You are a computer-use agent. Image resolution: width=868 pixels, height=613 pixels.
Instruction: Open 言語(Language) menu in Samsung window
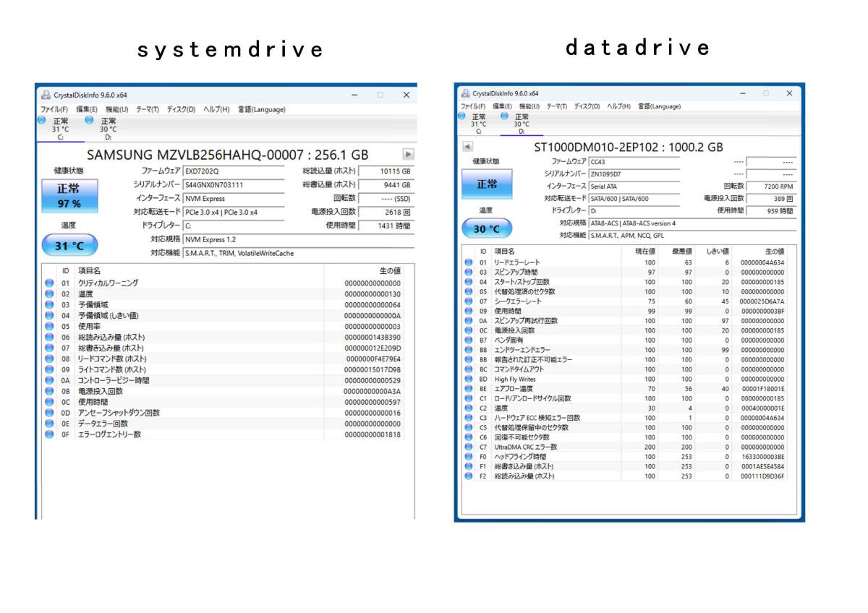(262, 109)
